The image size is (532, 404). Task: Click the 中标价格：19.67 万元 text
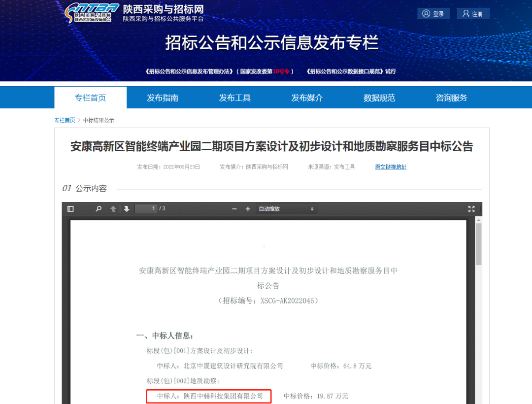316,396
